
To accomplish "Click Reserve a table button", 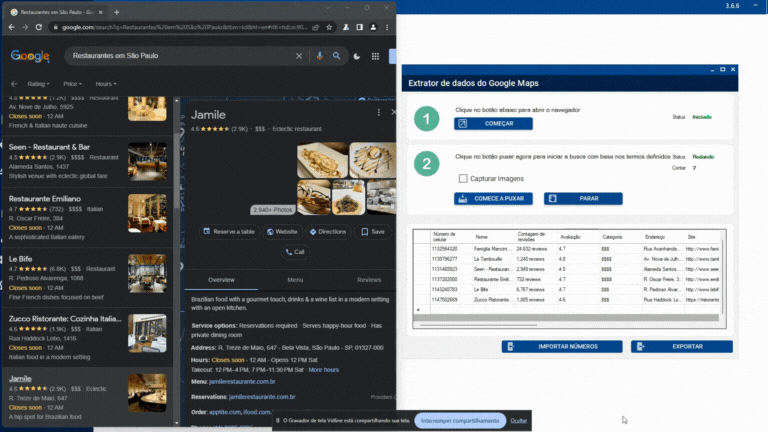I will 229,232.
